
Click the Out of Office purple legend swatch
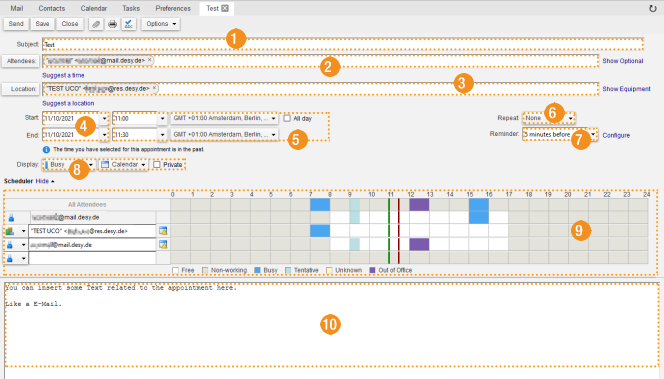click(372, 270)
